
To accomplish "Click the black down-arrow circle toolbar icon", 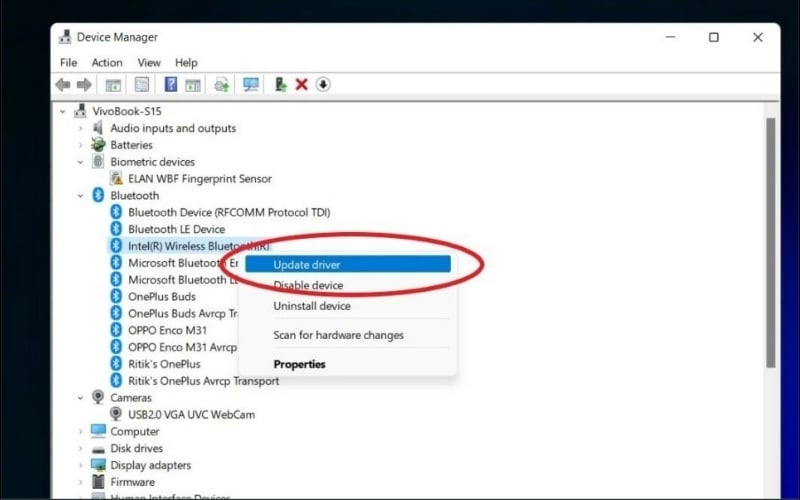I will click(323, 85).
